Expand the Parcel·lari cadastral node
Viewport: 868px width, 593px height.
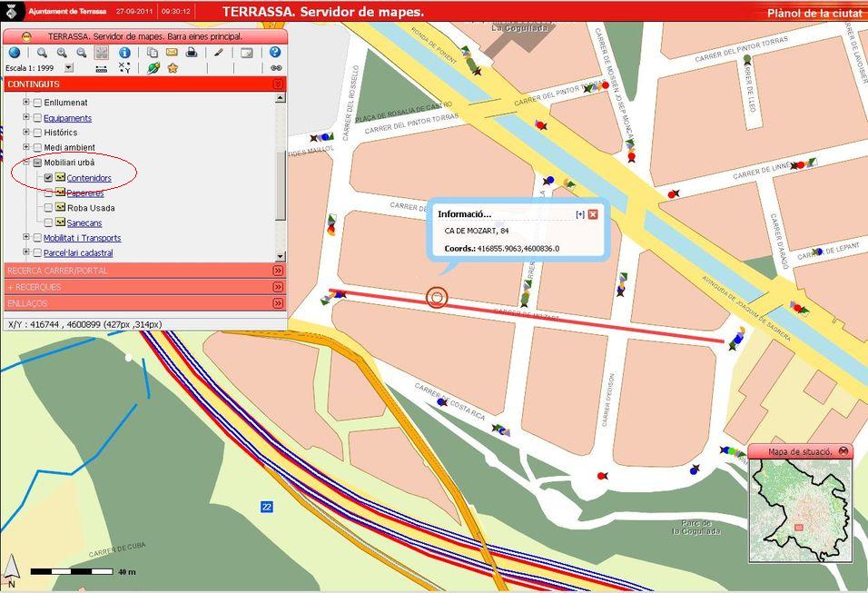click(x=26, y=252)
